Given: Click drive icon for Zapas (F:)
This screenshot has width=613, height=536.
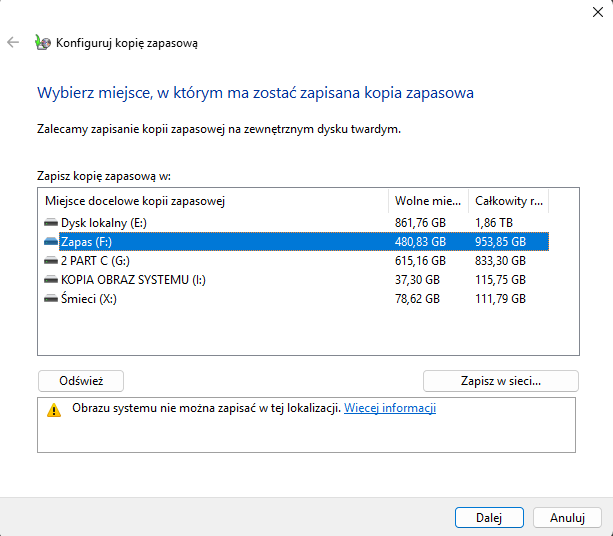Looking at the screenshot, I should tap(51, 241).
